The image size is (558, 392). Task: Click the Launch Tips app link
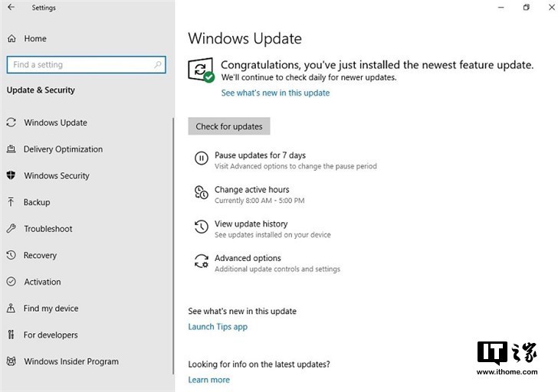(x=218, y=327)
